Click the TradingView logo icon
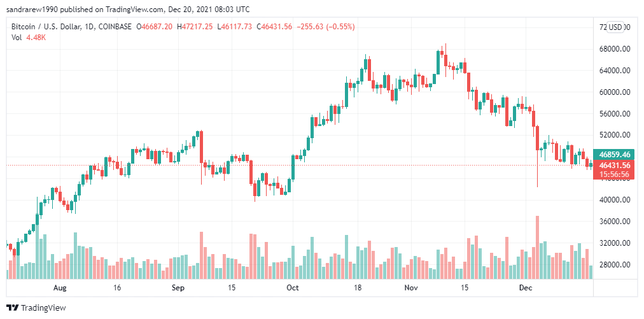 13,308
